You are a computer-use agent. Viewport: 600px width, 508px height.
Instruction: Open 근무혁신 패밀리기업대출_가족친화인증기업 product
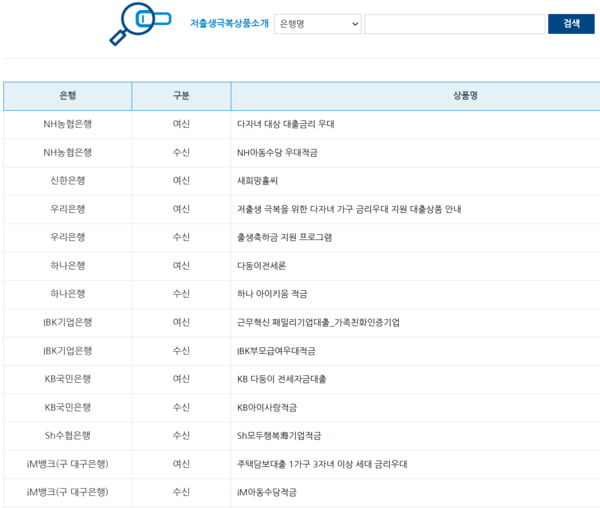[x=318, y=322]
